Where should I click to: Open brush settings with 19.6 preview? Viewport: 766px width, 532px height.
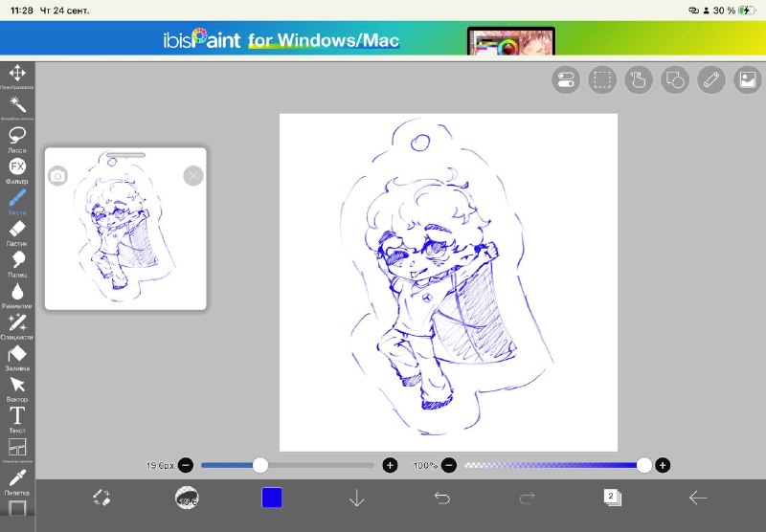click(x=187, y=498)
